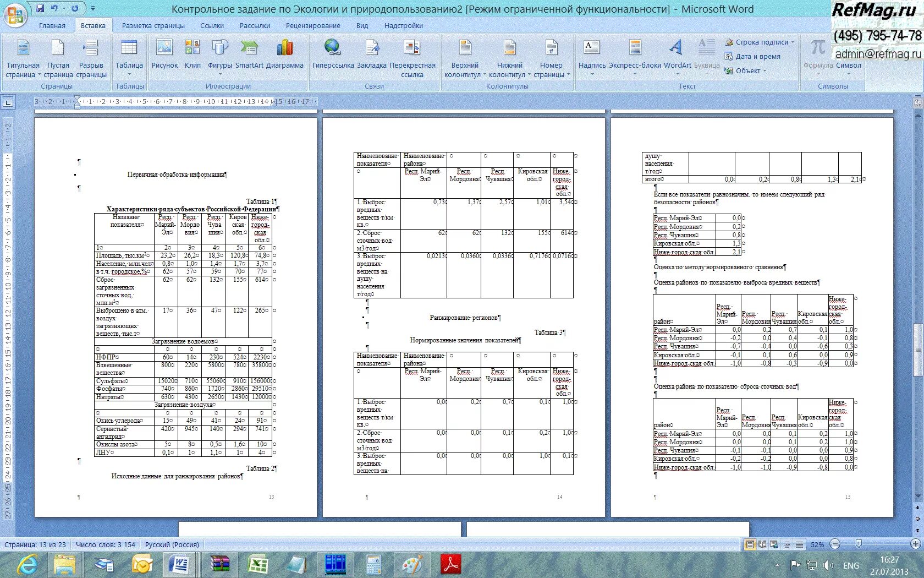This screenshot has width=924, height=578.
Task: Switch to draft view
Action: (799, 544)
